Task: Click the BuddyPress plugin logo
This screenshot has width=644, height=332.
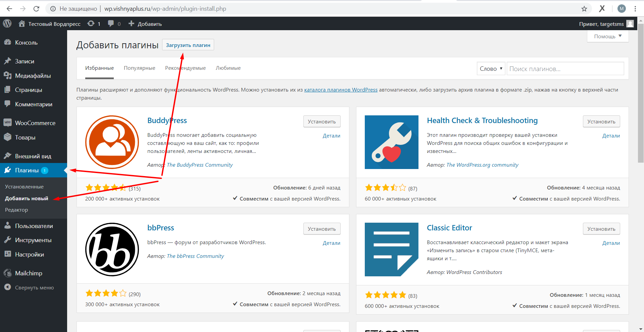Action: 112,142
